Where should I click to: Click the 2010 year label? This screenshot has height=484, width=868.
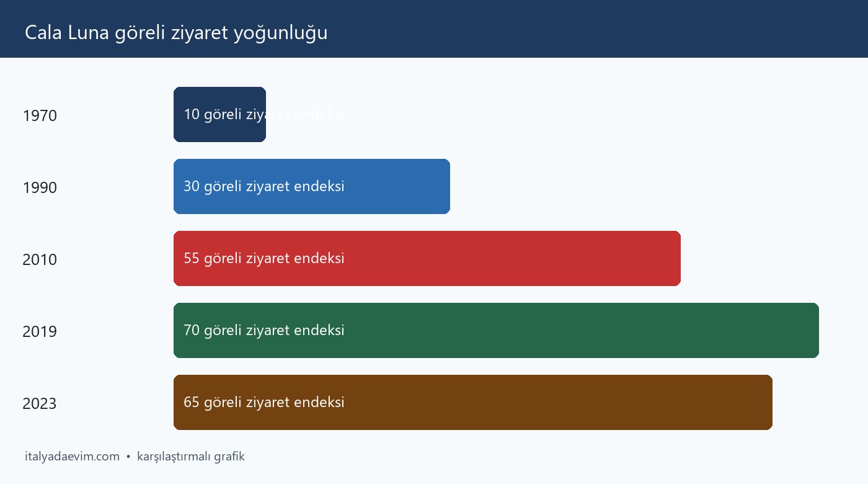[x=40, y=259]
